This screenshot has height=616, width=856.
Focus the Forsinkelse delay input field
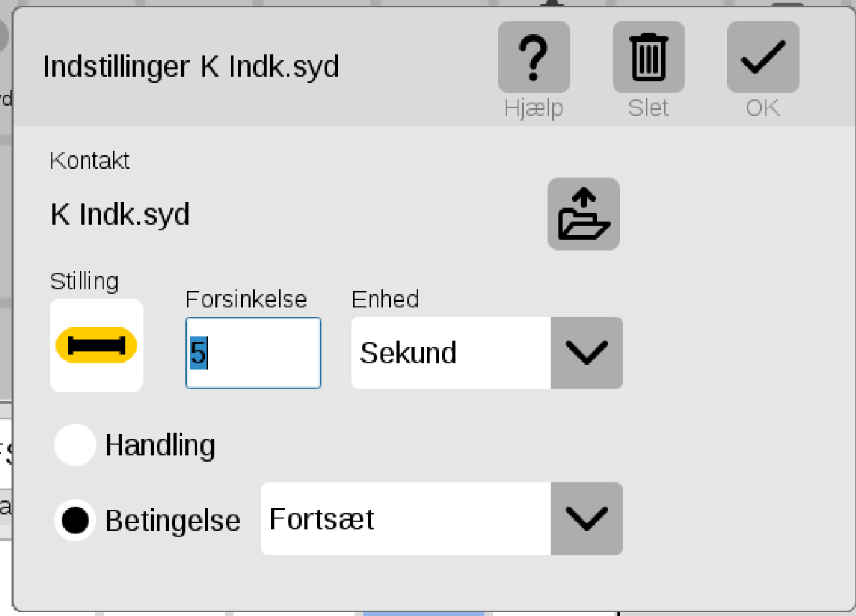[x=253, y=353]
